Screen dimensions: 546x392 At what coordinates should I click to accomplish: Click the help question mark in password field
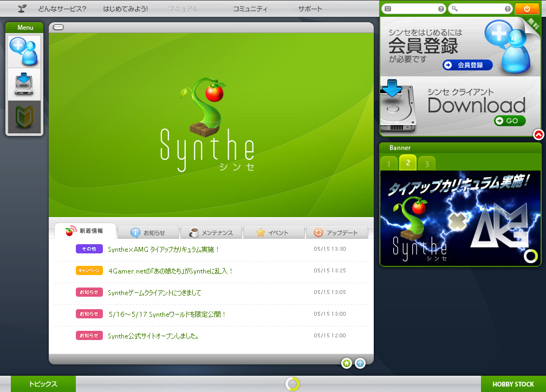pos(508,9)
